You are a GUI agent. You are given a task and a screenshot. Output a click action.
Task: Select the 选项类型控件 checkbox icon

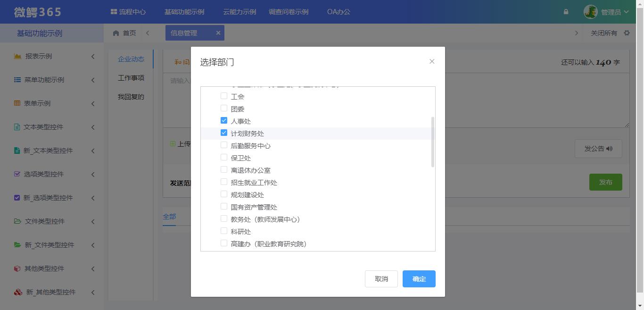pos(17,174)
